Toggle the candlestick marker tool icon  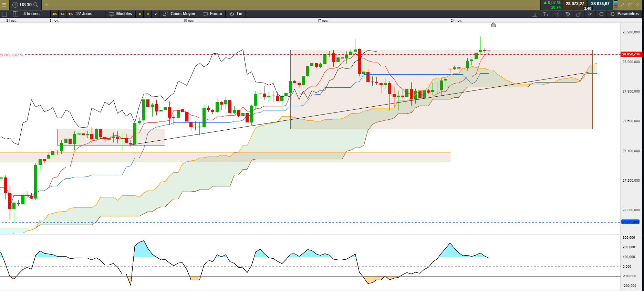point(590,14)
